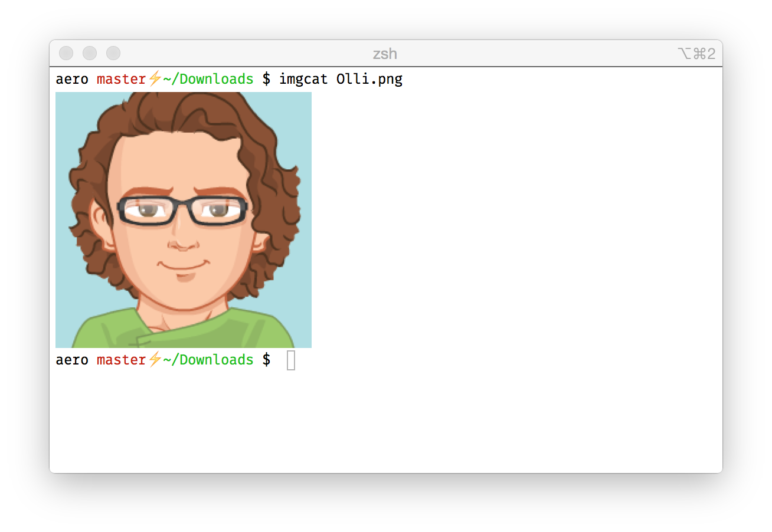Click green '~/Downloads' path in first prompt
The image size is (772, 532).
208,79
